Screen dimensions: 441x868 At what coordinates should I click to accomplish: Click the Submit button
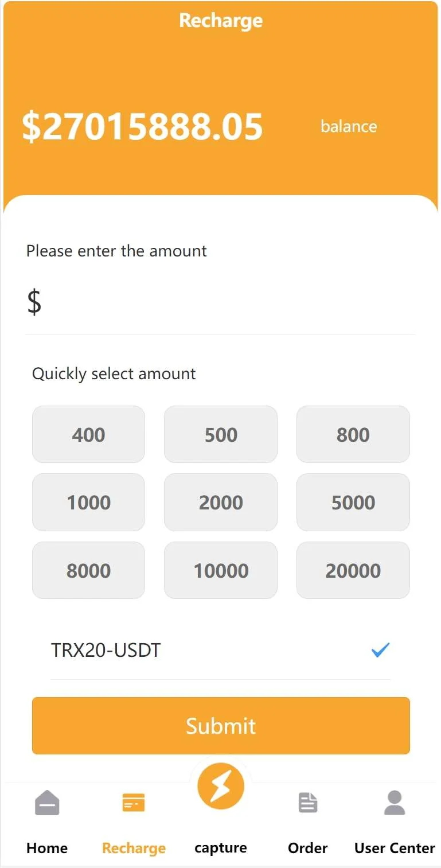pos(221,726)
